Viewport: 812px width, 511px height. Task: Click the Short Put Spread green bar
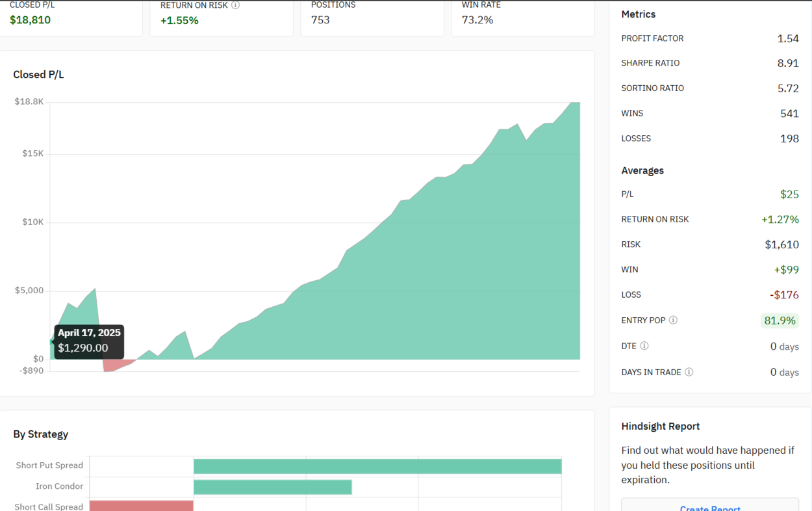coord(377,465)
